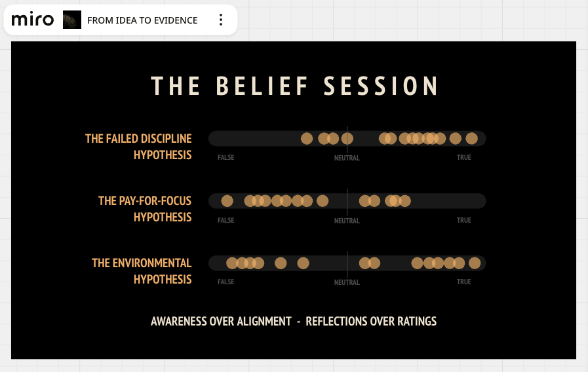The height and width of the screenshot is (372, 588).
Task: Click the Miro logo
Action: (33, 20)
